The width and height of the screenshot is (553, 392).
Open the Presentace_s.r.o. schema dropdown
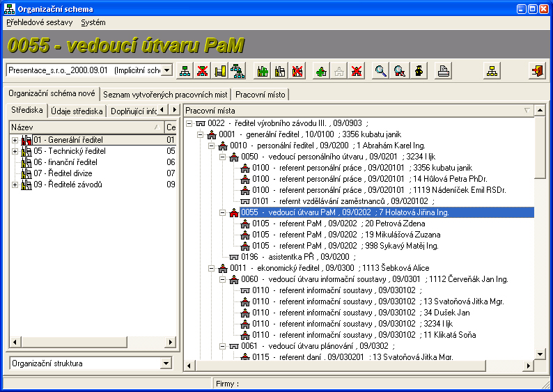168,70
